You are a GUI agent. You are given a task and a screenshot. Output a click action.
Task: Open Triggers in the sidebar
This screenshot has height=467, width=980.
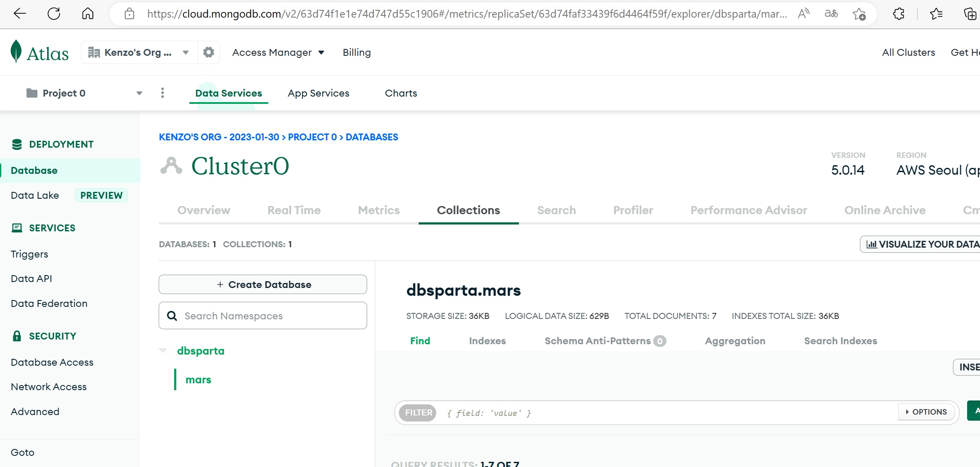coord(29,254)
